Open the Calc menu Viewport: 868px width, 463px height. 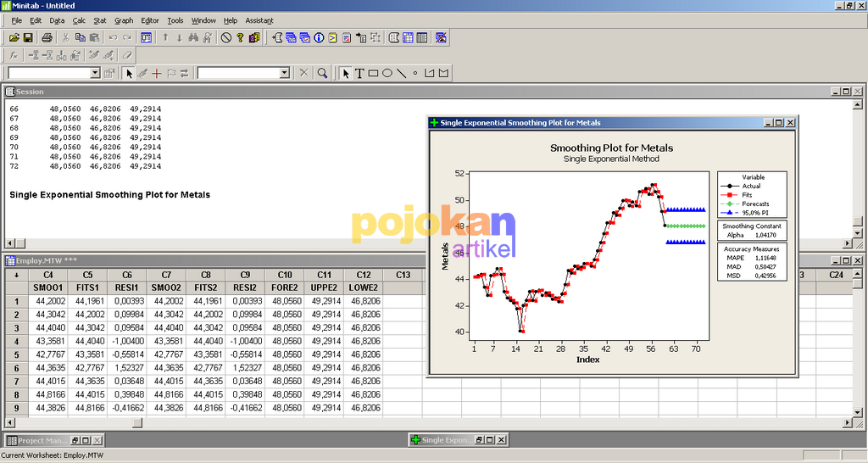[79, 20]
